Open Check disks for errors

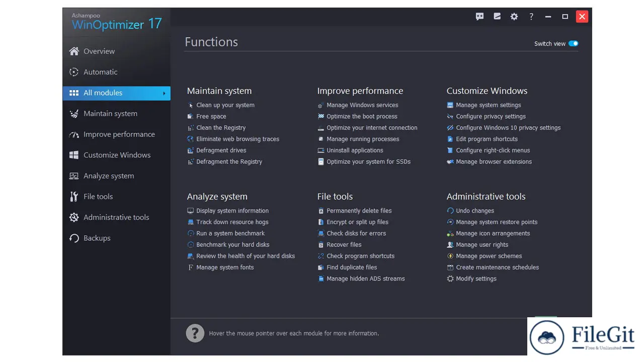(x=356, y=233)
